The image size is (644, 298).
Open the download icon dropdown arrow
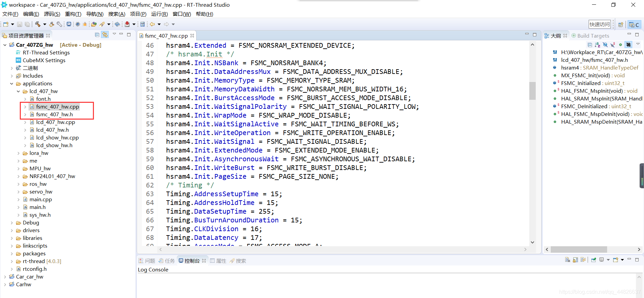click(x=134, y=24)
